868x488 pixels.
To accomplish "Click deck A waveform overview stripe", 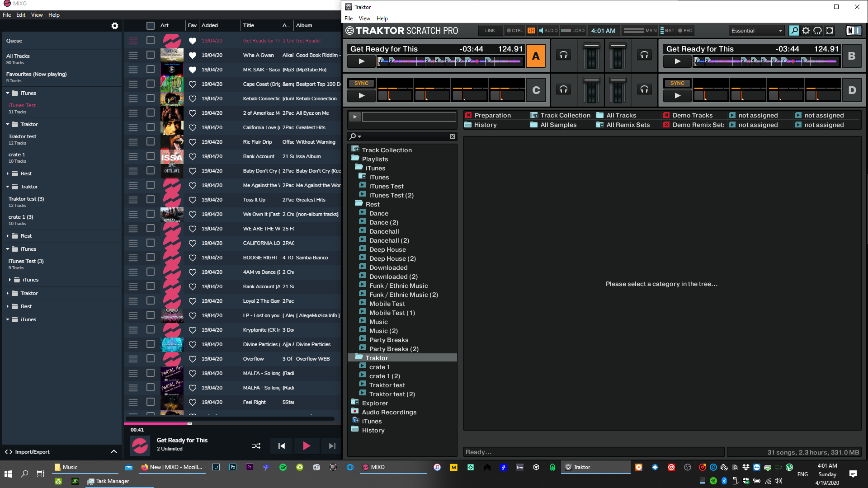I will 451,61.
